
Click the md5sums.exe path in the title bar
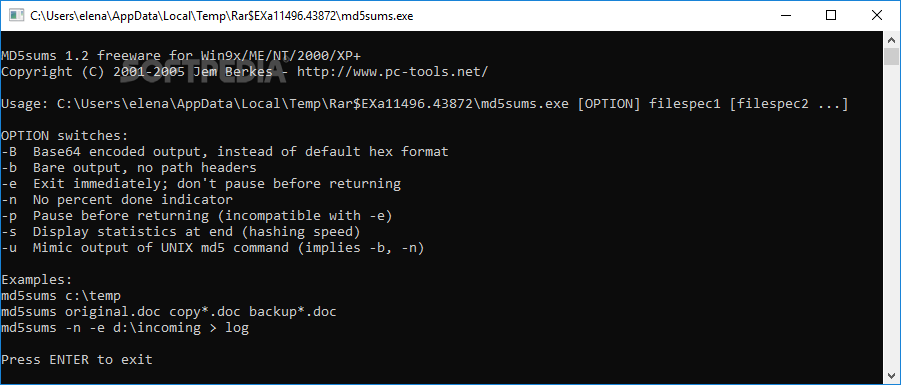point(222,16)
